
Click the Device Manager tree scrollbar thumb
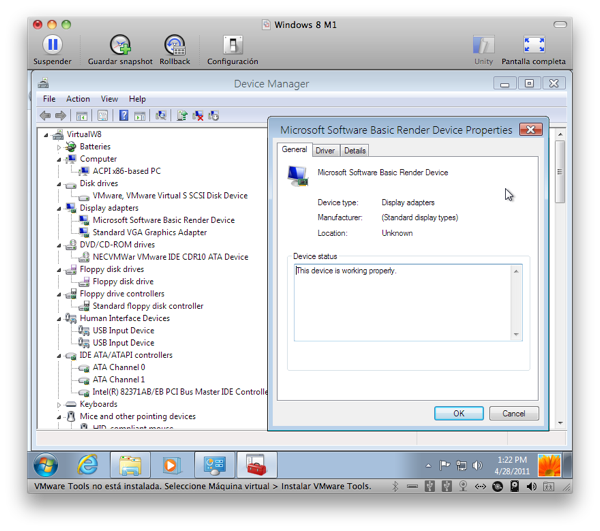[560, 171]
